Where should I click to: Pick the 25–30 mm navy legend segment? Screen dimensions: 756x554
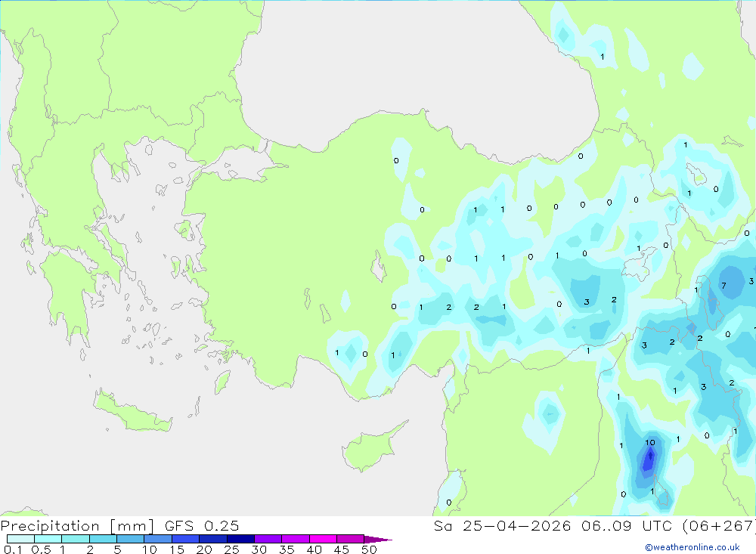[240, 539]
